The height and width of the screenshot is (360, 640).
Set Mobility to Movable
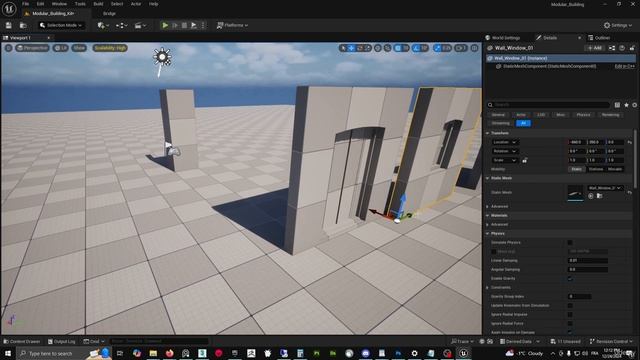[x=615, y=169]
